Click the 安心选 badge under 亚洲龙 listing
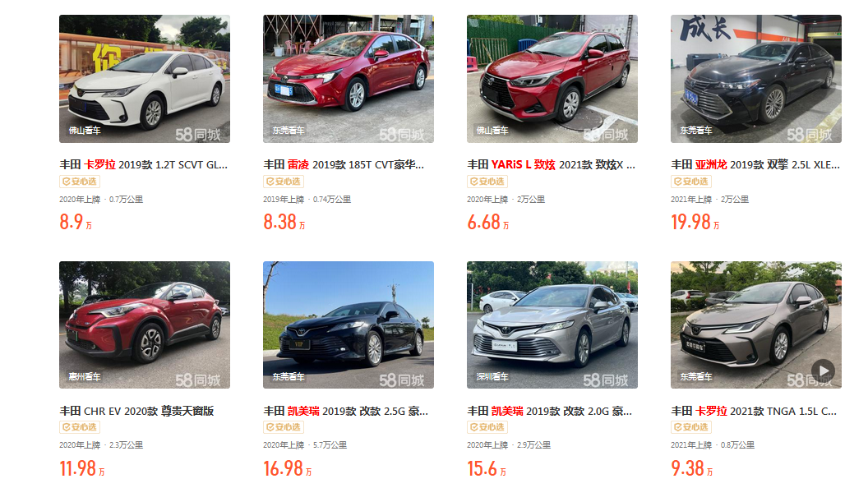Screen dimensions: 868x488 click(690, 182)
